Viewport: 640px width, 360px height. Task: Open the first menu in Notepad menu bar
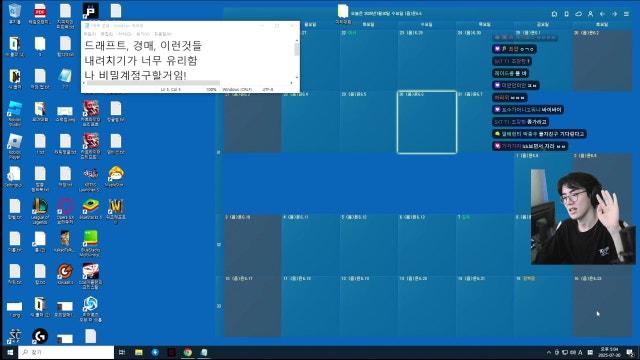[89, 34]
